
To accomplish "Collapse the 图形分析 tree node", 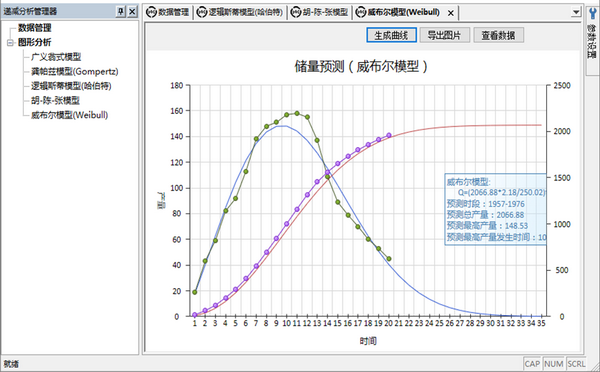I will click(10, 42).
